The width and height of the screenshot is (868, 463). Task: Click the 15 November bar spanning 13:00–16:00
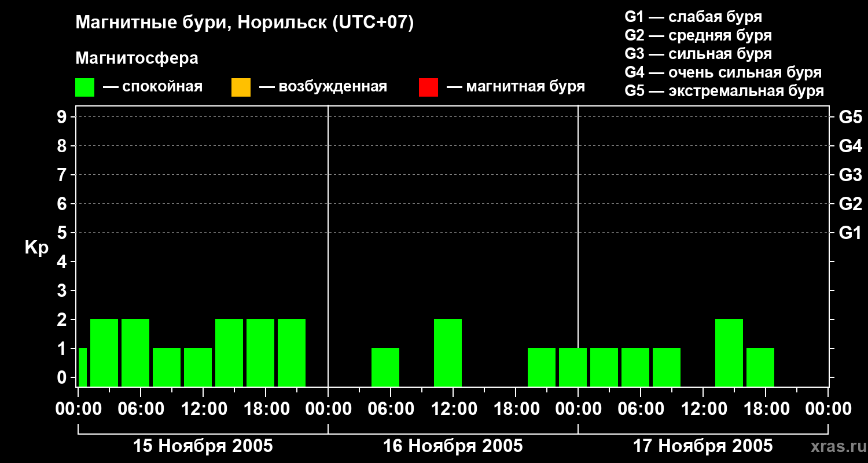pos(229,352)
